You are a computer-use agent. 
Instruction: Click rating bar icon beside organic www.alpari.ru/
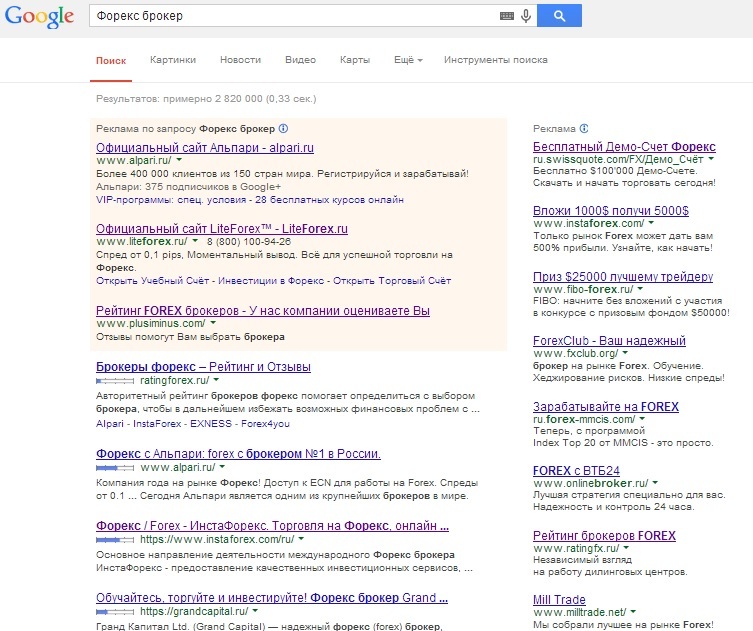[115, 468]
